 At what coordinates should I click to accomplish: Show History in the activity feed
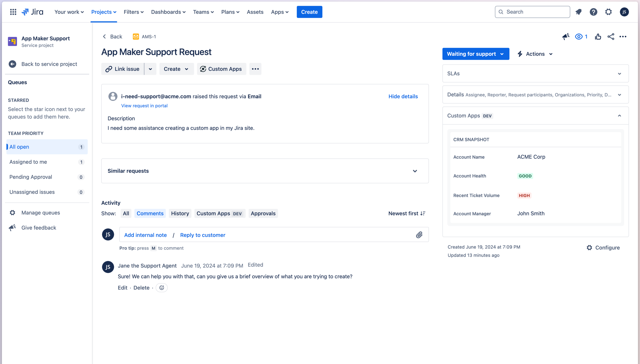(x=180, y=213)
